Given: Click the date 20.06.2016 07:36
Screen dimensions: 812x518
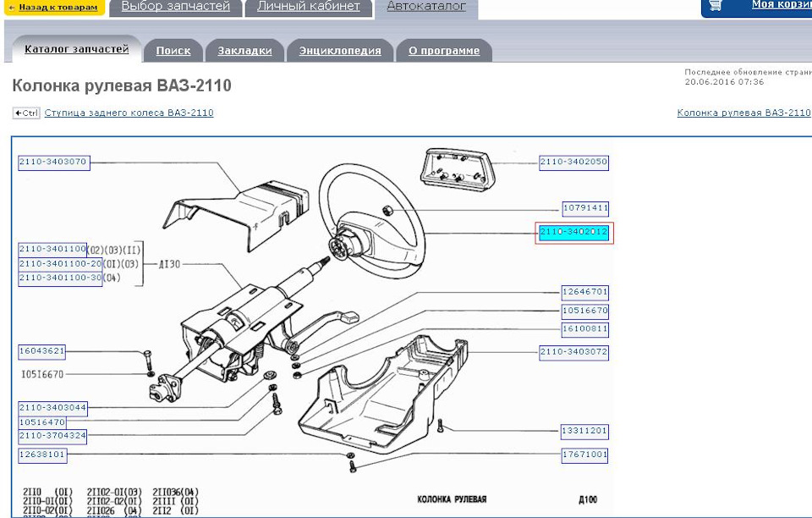Looking at the screenshot, I should pos(724,82).
